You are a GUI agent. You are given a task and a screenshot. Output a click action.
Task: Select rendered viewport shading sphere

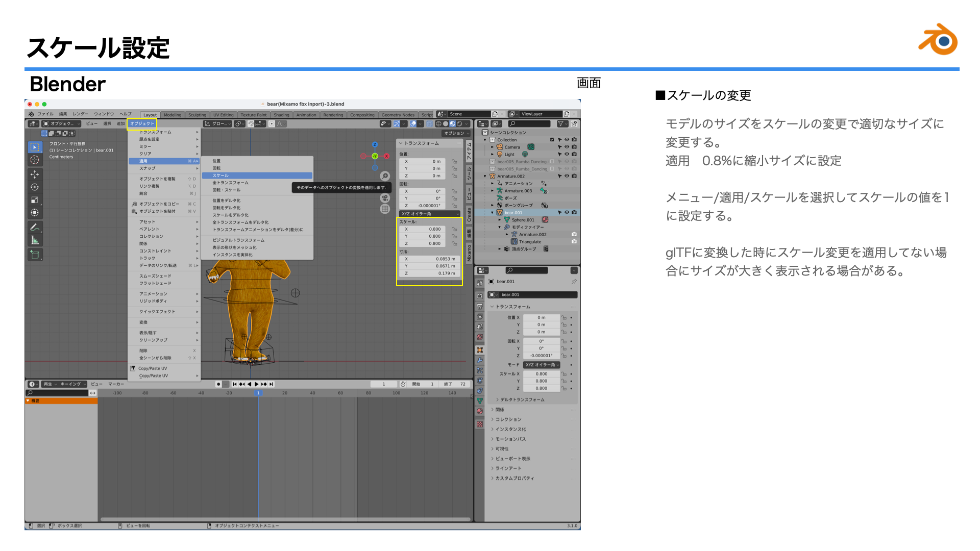[x=459, y=123]
